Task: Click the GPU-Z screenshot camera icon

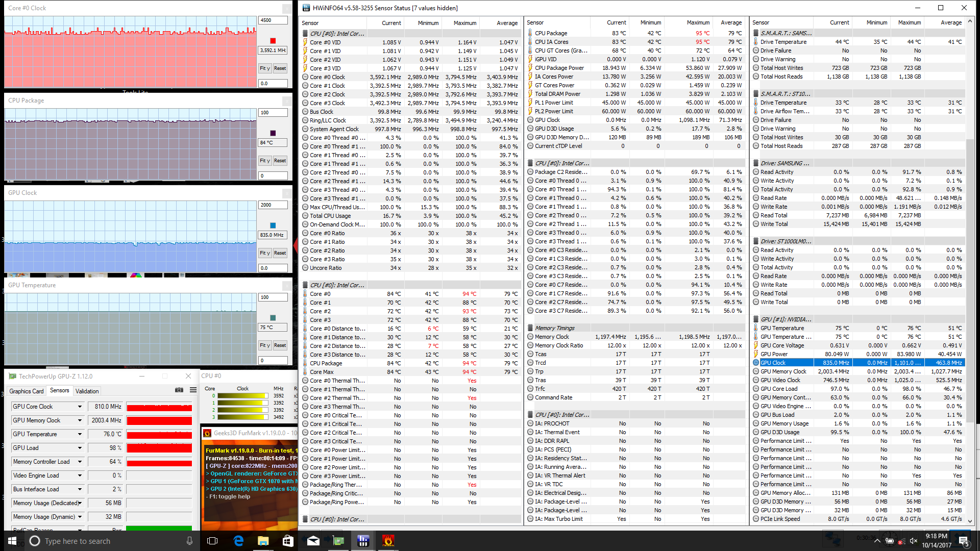Action: (179, 390)
